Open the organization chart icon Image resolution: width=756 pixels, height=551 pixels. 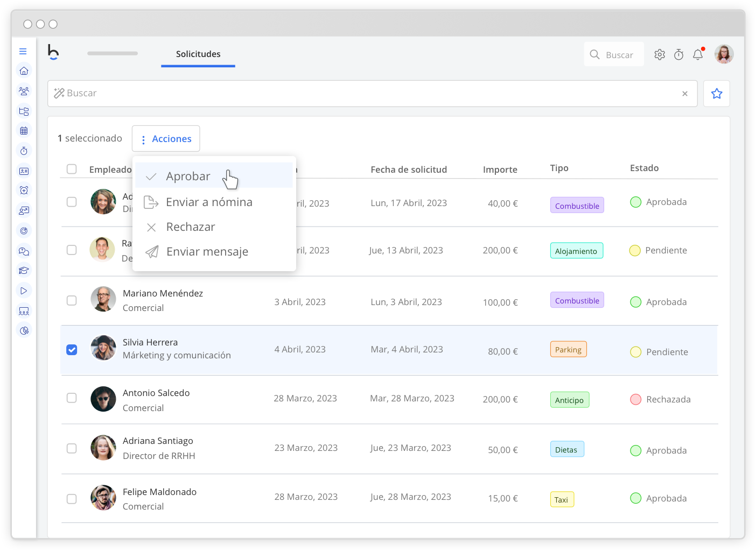(24, 111)
